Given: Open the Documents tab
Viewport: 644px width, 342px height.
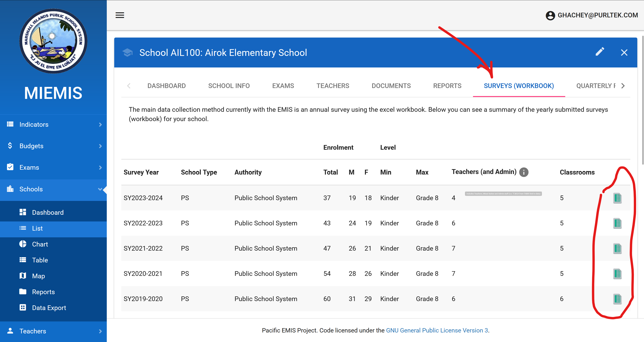Looking at the screenshot, I should 391,86.
